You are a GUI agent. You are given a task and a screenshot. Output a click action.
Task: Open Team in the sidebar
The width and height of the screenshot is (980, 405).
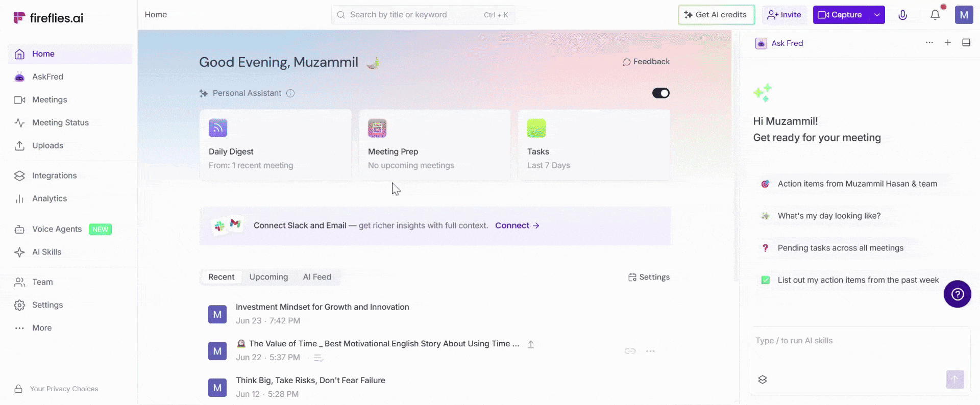70,283
